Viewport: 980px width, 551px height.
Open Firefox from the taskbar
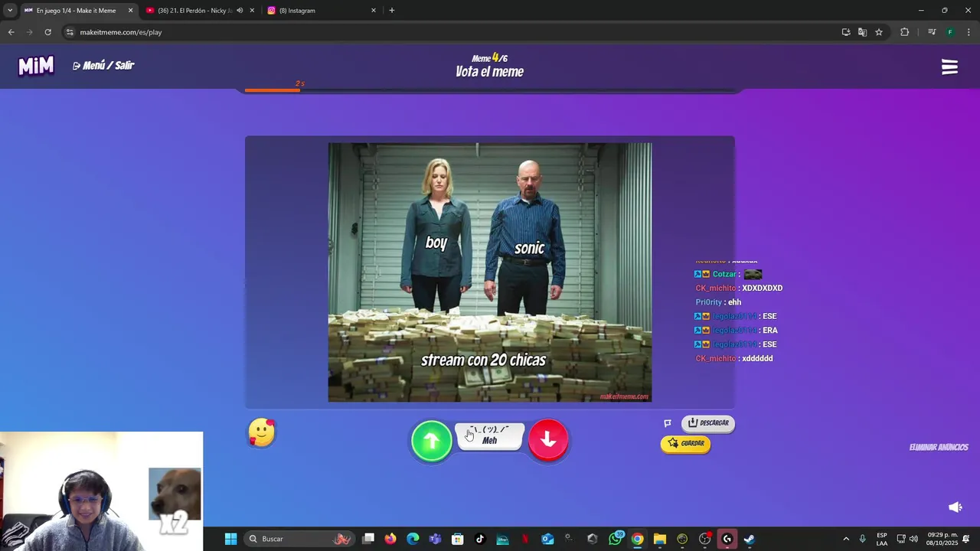pyautogui.click(x=390, y=539)
